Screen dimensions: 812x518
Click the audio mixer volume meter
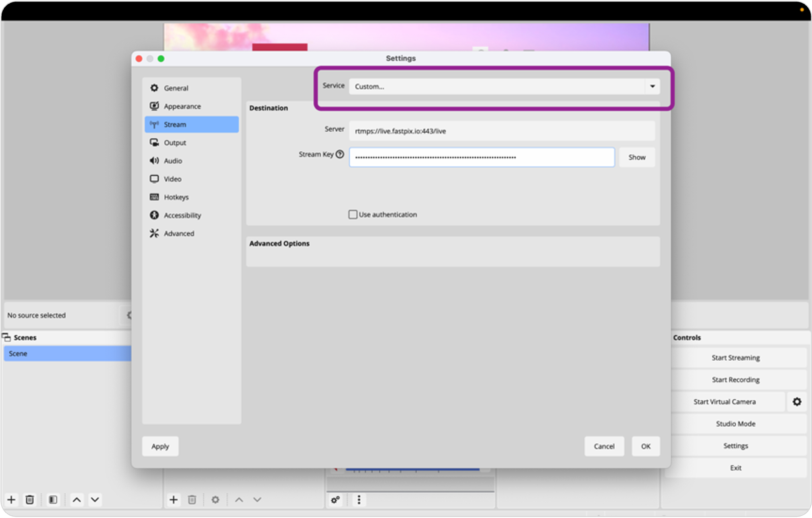click(x=412, y=469)
